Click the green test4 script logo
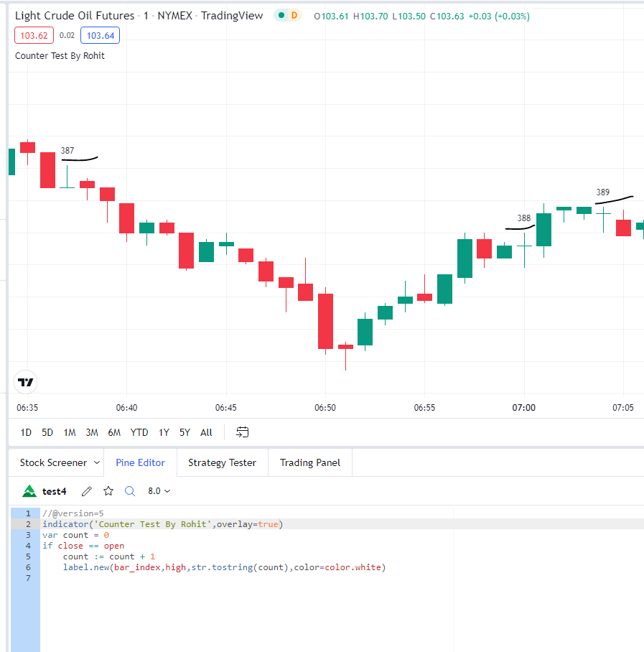Image resolution: width=644 pixels, height=652 pixels. pyautogui.click(x=29, y=491)
